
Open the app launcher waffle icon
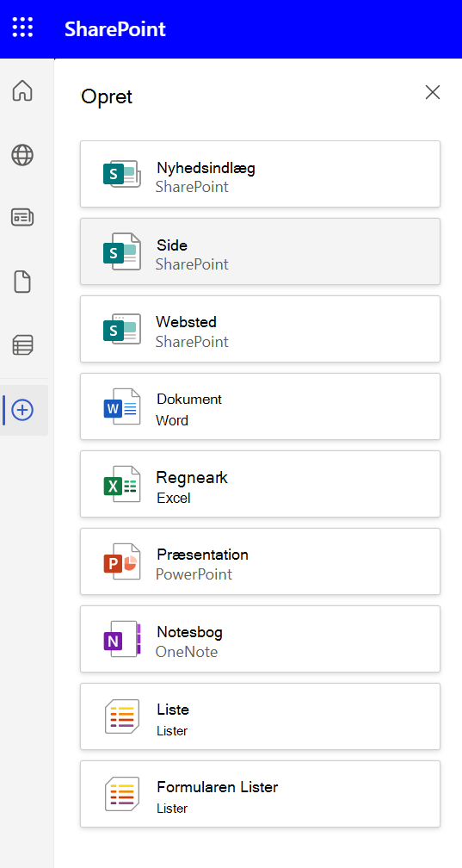22,28
